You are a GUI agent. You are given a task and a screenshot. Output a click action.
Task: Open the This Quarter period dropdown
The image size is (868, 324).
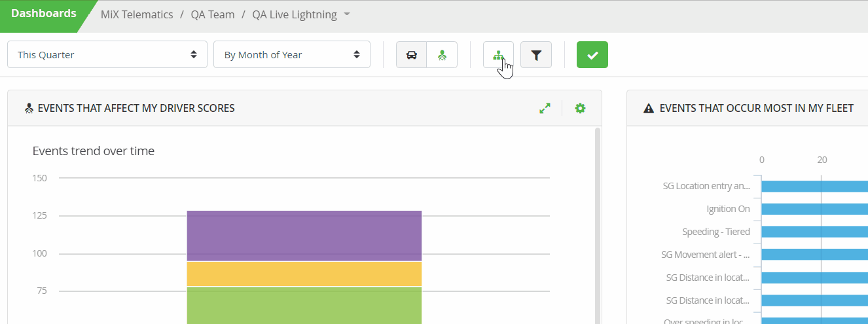point(107,54)
